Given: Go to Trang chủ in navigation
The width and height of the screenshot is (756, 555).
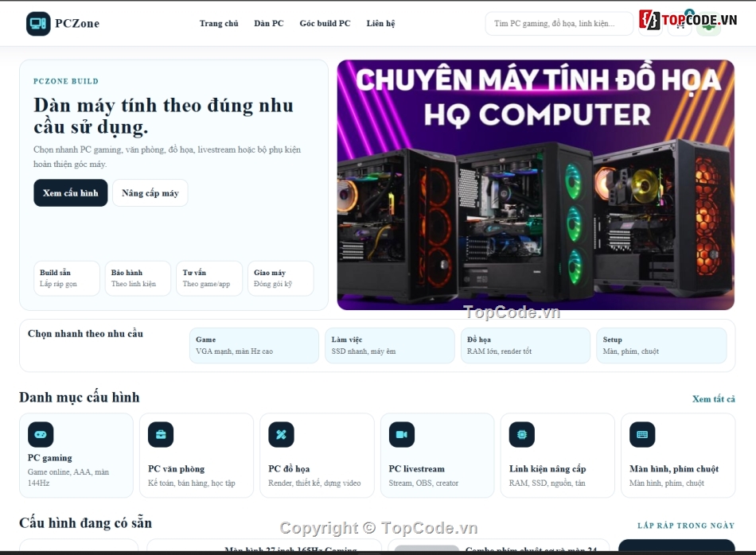Looking at the screenshot, I should coord(219,23).
